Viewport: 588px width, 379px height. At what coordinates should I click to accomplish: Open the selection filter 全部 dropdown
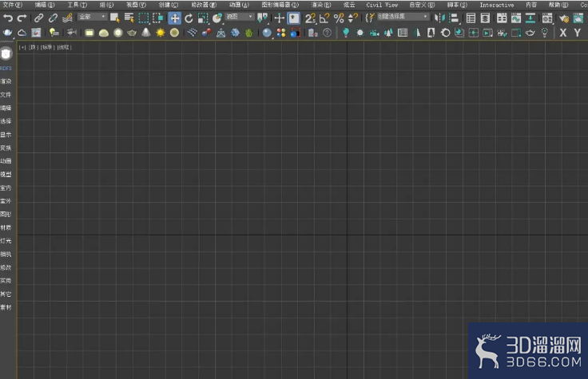pos(92,17)
